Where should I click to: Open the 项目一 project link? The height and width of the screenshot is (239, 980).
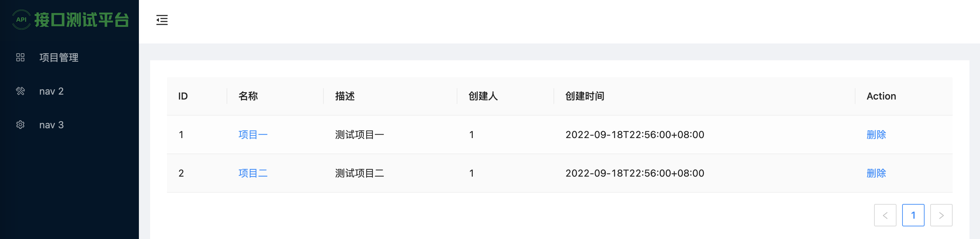[x=253, y=135]
